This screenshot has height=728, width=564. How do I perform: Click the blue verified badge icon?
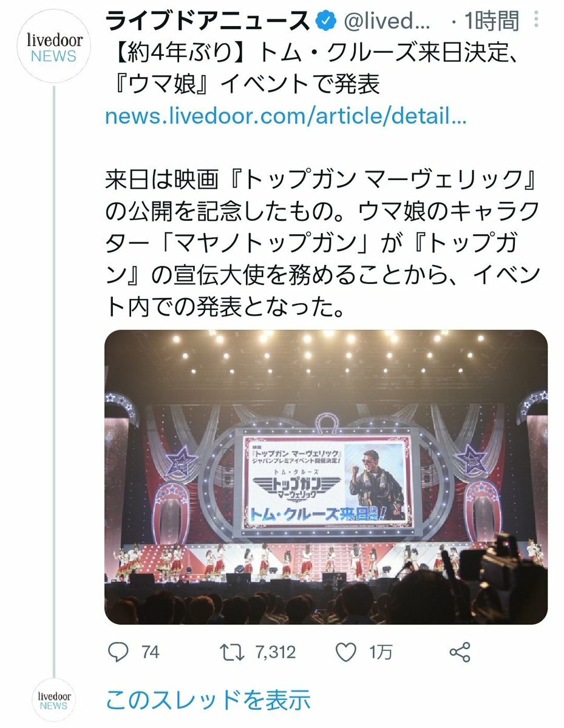click(327, 22)
